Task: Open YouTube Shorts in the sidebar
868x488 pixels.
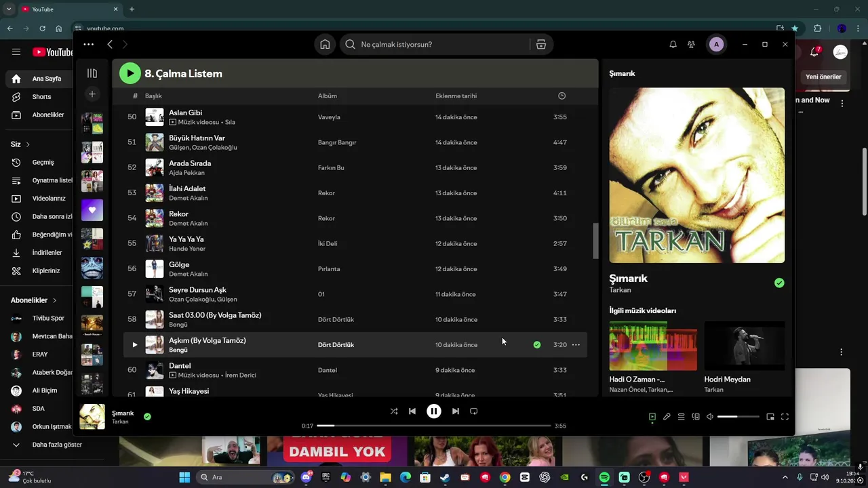Action: 37,97
